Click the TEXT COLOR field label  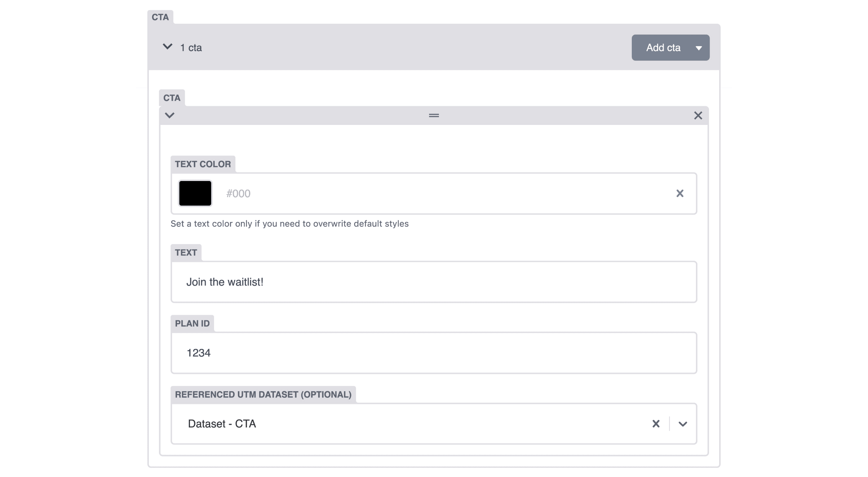(x=203, y=164)
